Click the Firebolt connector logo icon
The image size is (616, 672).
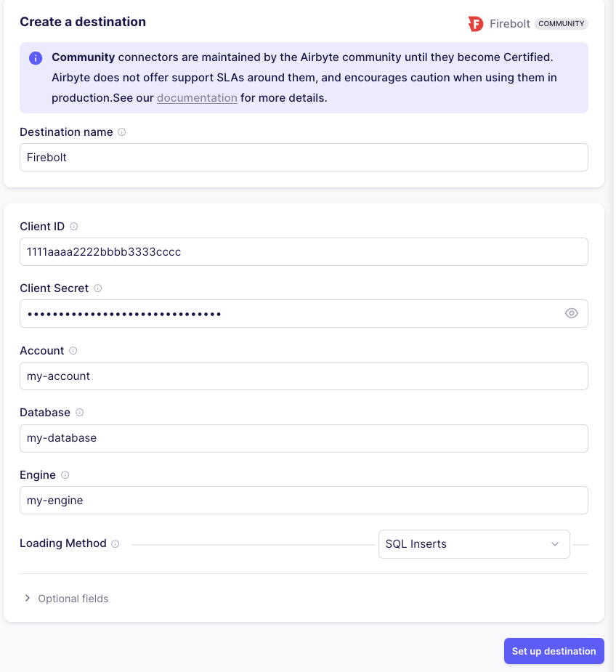tap(476, 23)
